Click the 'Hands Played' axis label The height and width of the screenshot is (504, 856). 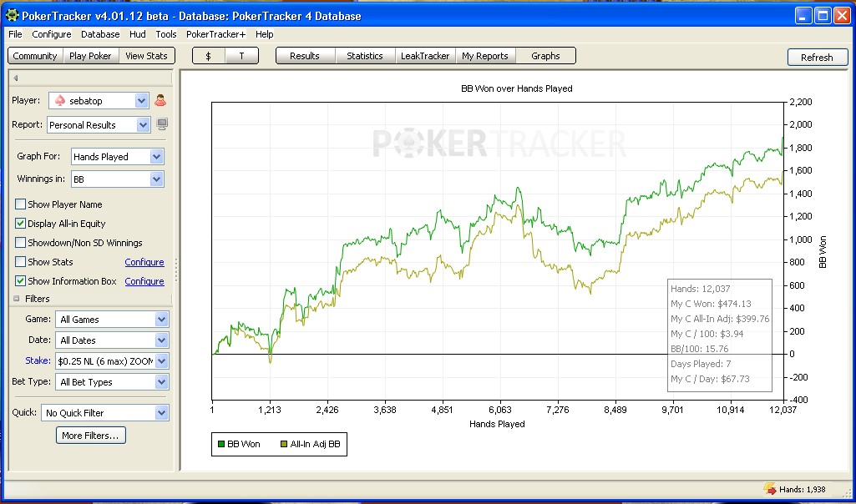tap(497, 424)
